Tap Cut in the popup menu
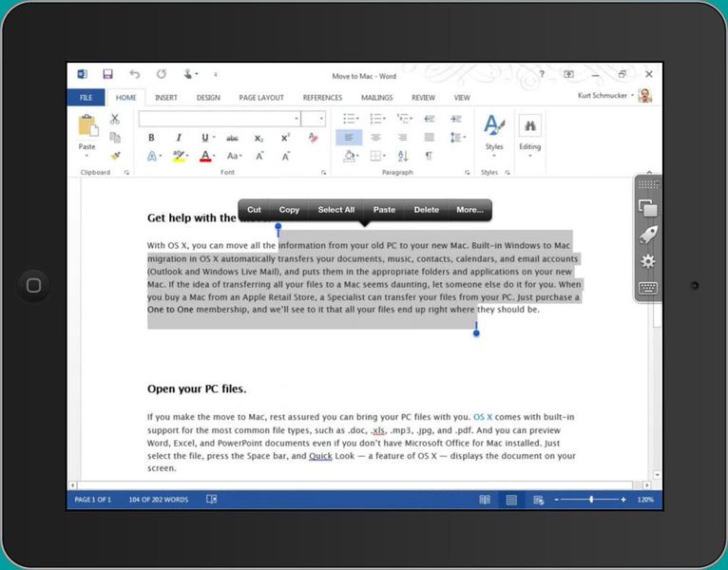Image resolution: width=728 pixels, height=570 pixels. 254,210
